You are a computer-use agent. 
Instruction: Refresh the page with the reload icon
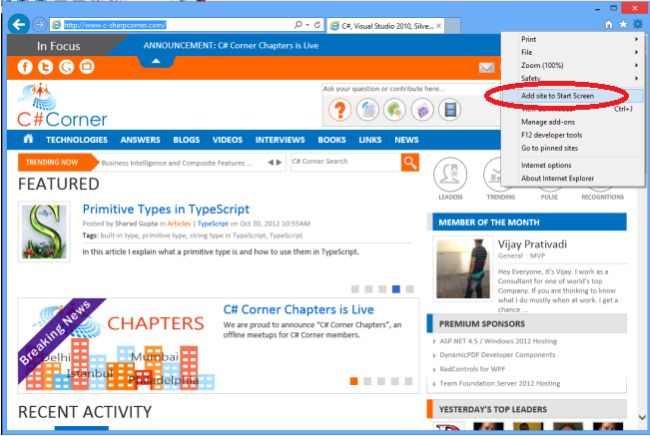pyautogui.click(x=317, y=25)
